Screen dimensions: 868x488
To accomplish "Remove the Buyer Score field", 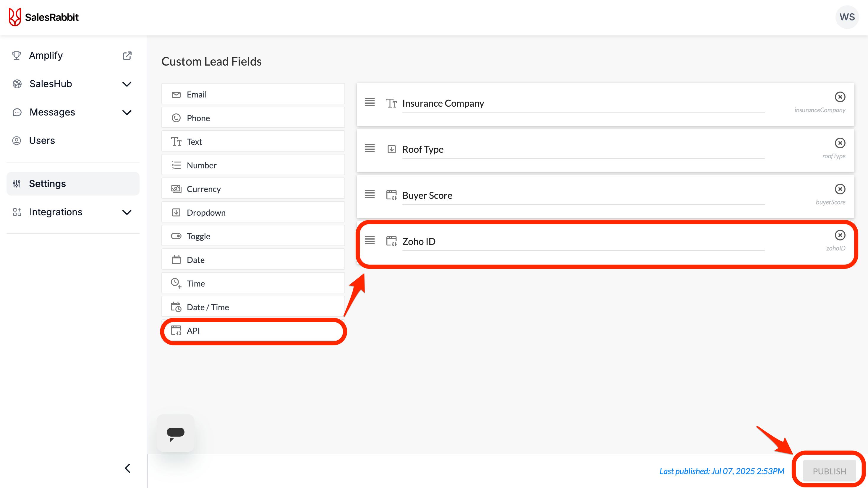I will (840, 189).
